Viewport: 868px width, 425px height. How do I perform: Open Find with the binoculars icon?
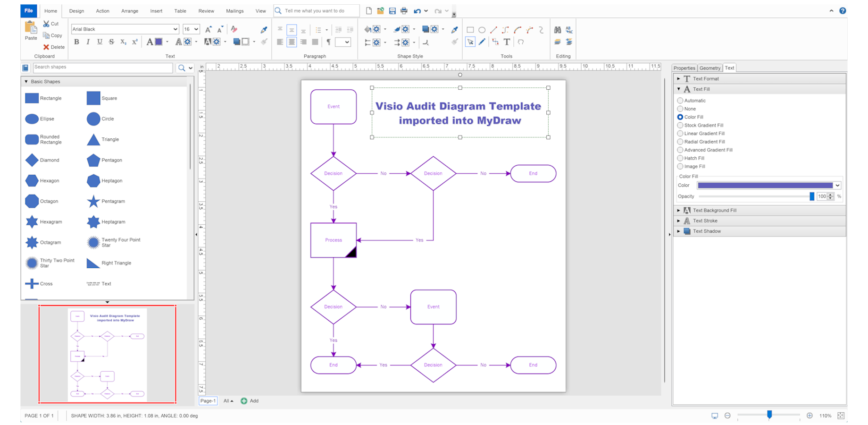(557, 29)
